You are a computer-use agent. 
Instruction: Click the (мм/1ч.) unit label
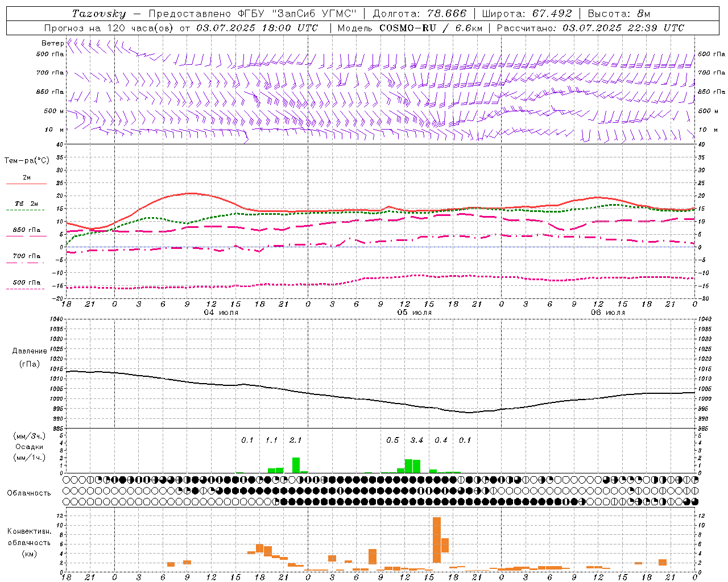(29, 458)
